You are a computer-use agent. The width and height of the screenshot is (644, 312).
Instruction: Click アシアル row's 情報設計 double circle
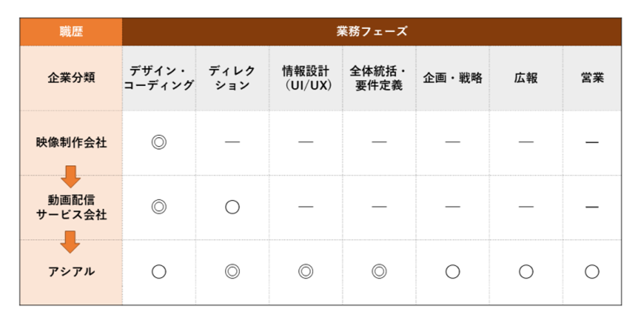306,271
